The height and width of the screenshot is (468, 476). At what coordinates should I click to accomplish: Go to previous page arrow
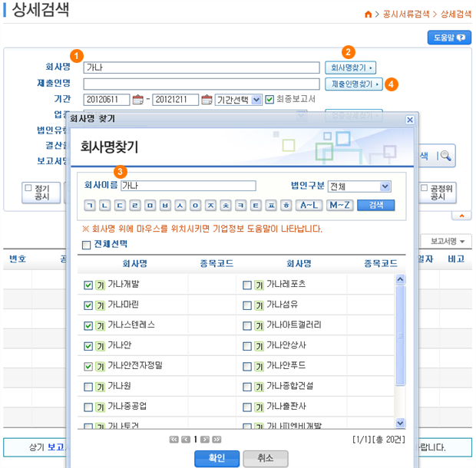pos(185,440)
